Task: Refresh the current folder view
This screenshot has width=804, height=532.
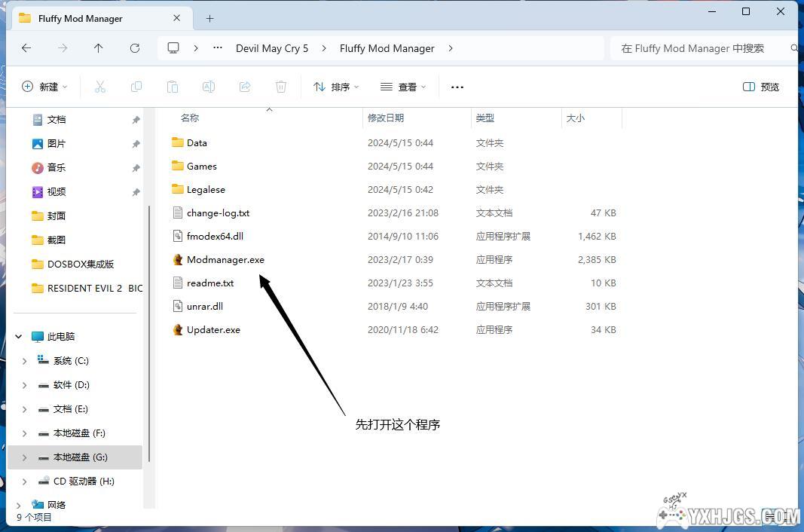Action: click(x=135, y=48)
